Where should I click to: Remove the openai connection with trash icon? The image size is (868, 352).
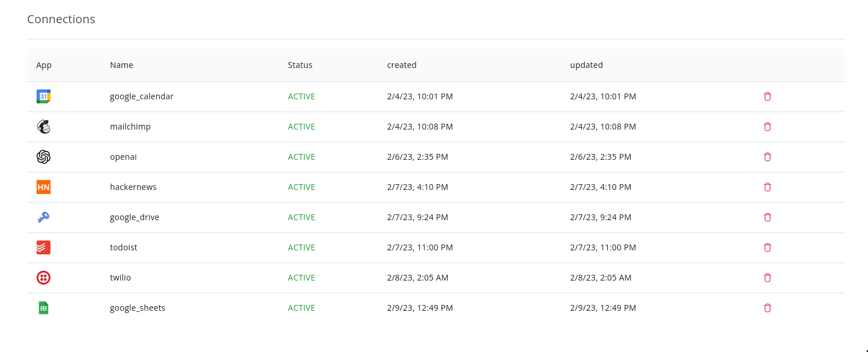pos(768,157)
